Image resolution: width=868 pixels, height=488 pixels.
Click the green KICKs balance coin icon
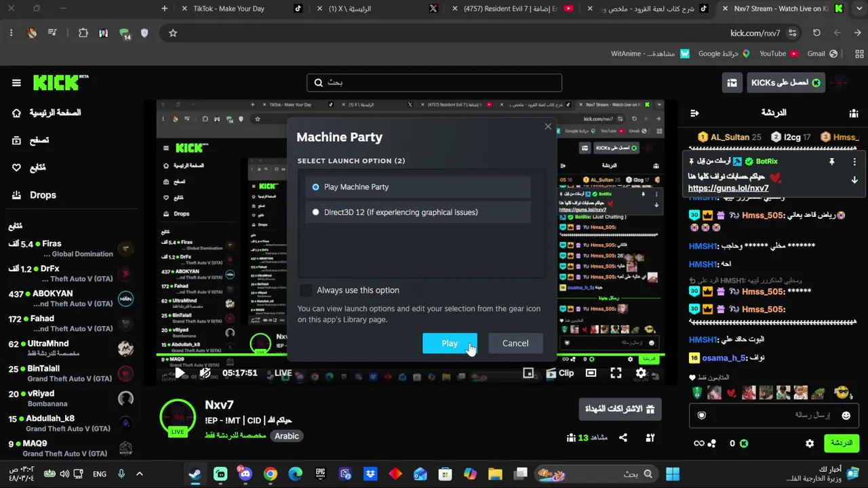click(743, 443)
